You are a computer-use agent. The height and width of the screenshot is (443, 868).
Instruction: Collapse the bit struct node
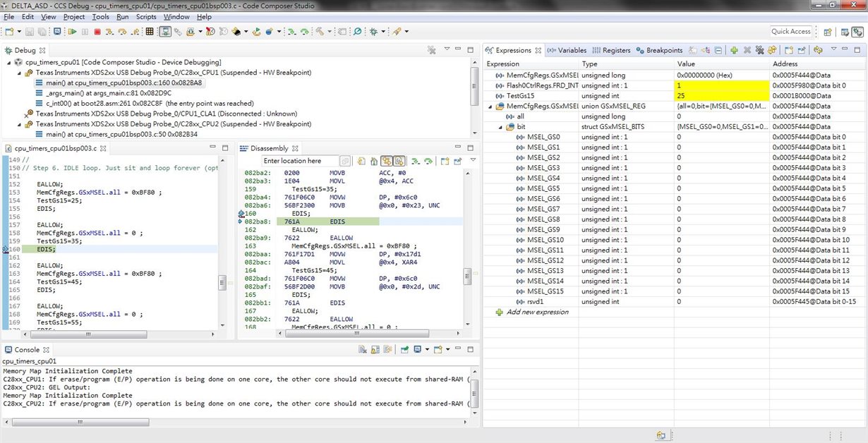pos(500,127)
